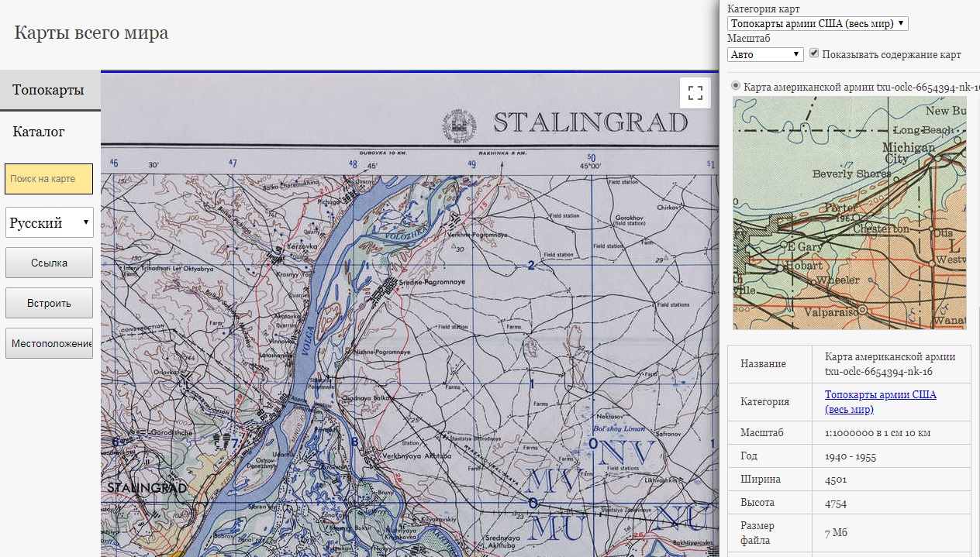Click the Встроить button
980x557 pixels.
[49, 303]
